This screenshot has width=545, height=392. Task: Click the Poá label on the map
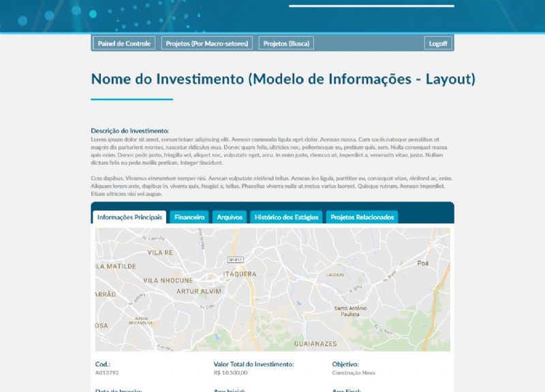pos(423,263)
